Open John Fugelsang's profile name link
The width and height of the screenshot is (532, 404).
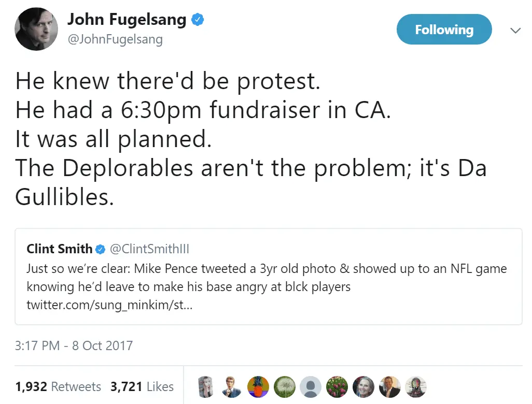(x=127, y=20)
